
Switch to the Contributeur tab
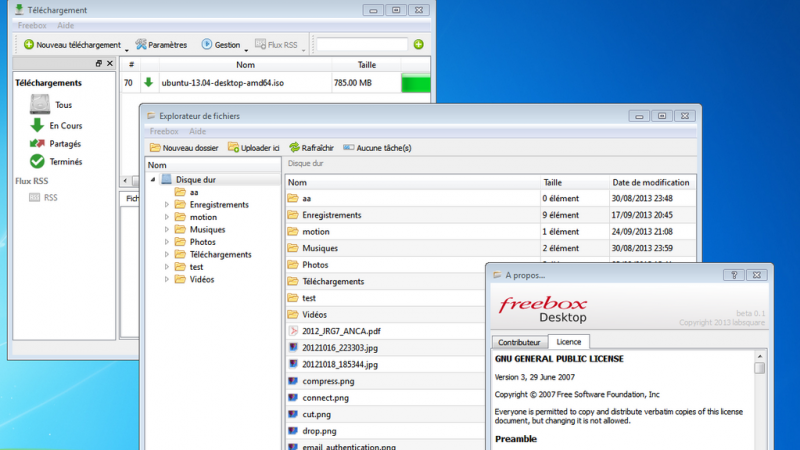(x=519, y=342)
